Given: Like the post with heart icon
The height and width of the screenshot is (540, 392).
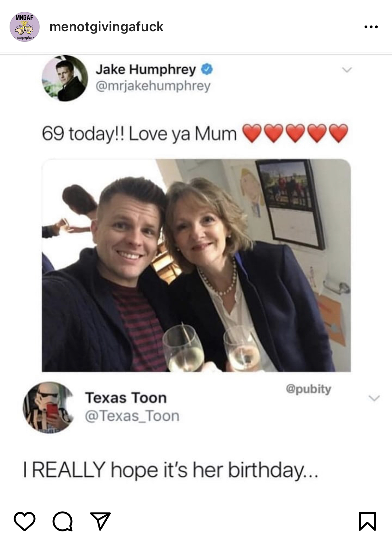Looking at the screenshot, I should (25, 521).
